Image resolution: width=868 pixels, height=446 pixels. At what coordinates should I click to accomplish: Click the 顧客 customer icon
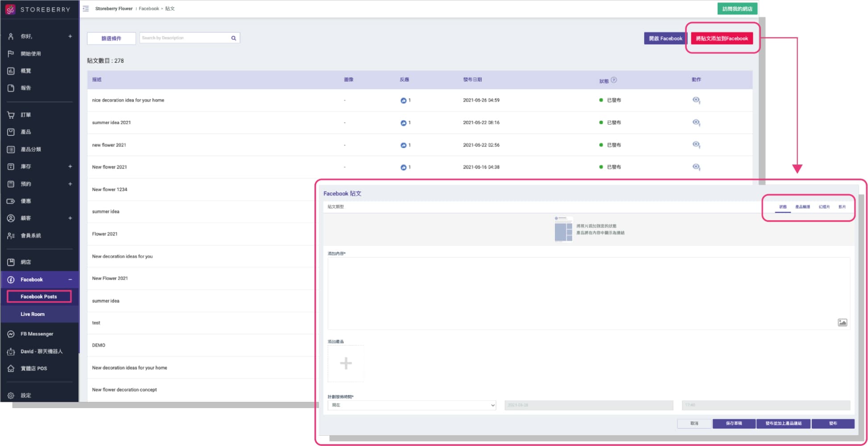click(x=11, y=218)
